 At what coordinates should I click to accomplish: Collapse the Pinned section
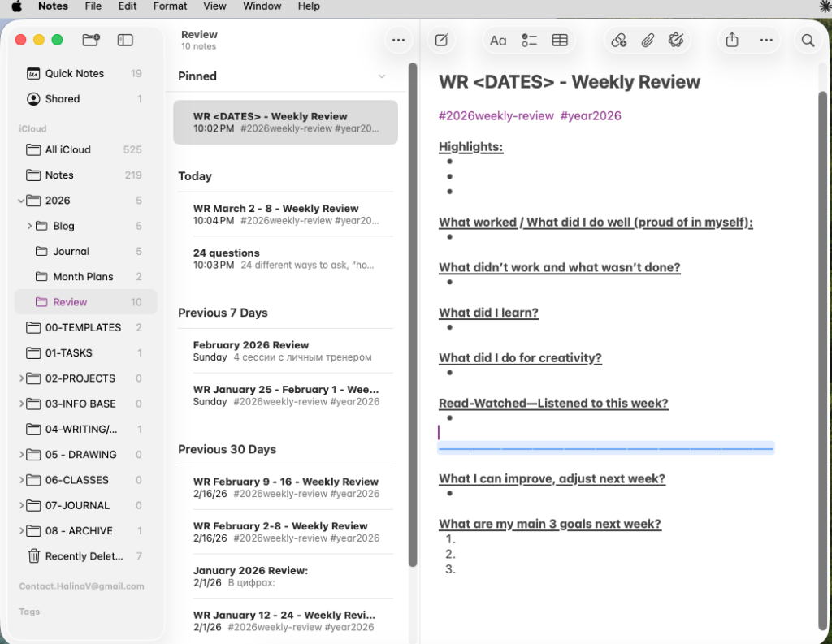pyautogui.click(x=382, y=76)
